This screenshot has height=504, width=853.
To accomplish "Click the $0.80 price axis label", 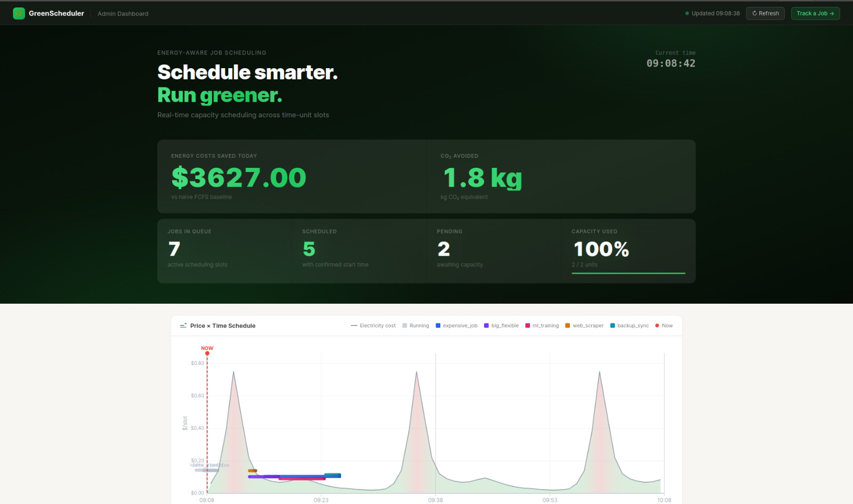I will point(197,363).
